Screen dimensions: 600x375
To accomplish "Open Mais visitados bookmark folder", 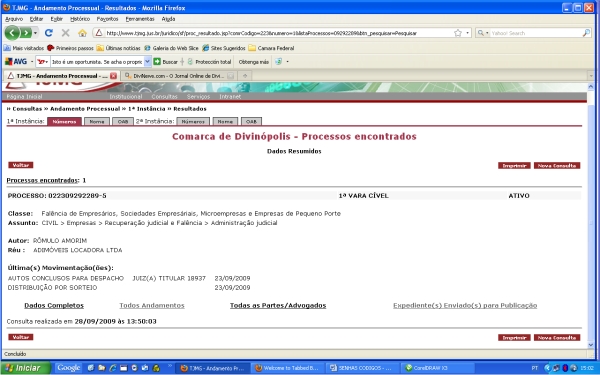I will tap(24, 48).
